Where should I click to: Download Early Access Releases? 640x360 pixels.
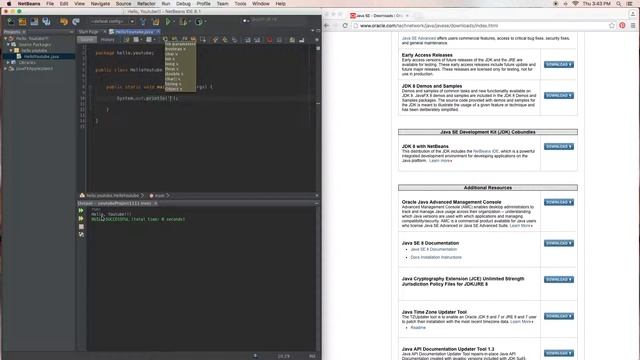pos(559,64)
